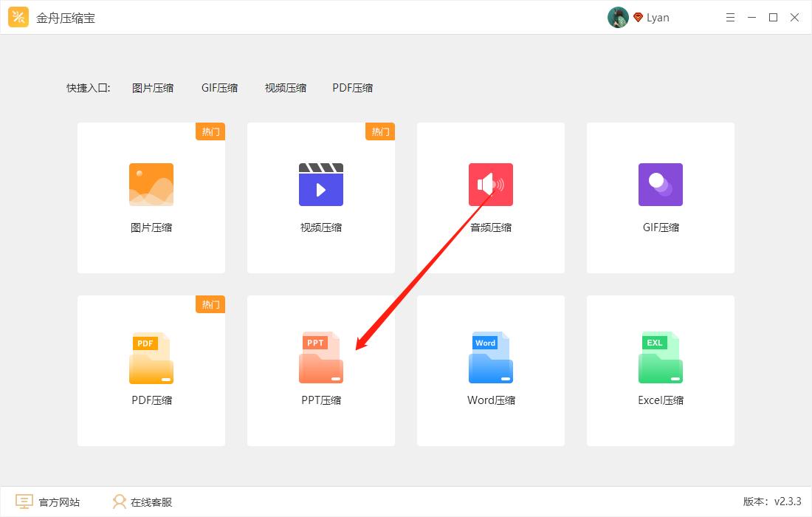812x517 pixels.
Task: Open the Lyan account profile name
Action: [x=658, y=17]
